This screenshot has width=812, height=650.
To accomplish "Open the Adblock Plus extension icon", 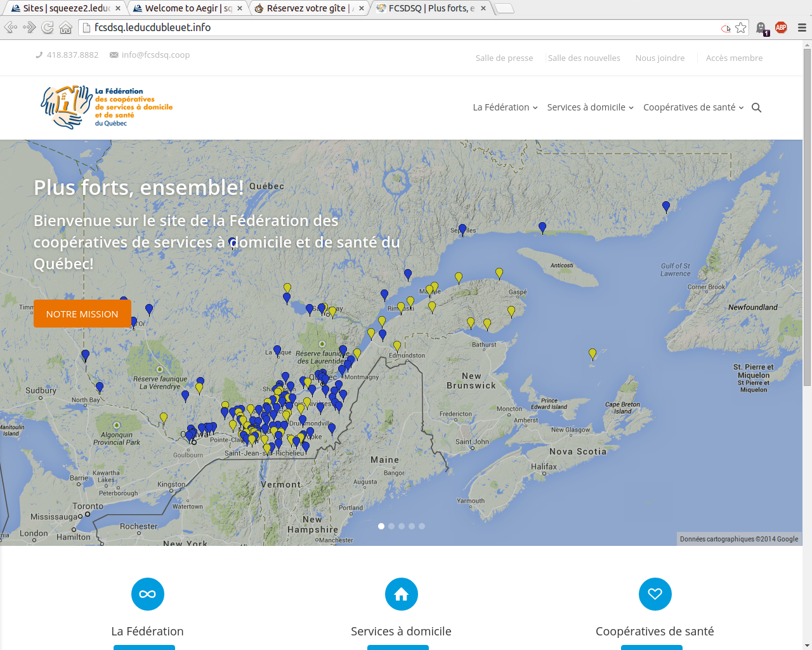I will click(781, 28).
